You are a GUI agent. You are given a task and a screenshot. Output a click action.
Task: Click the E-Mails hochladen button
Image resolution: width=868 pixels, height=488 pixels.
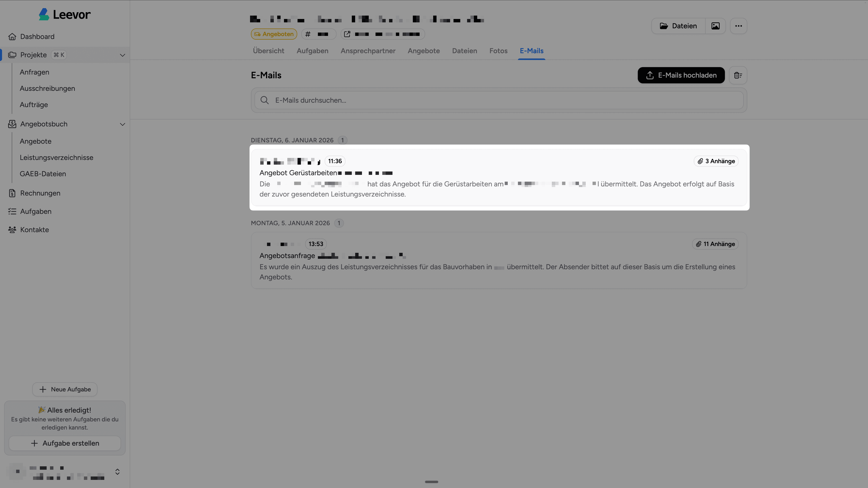pos(681,75)
